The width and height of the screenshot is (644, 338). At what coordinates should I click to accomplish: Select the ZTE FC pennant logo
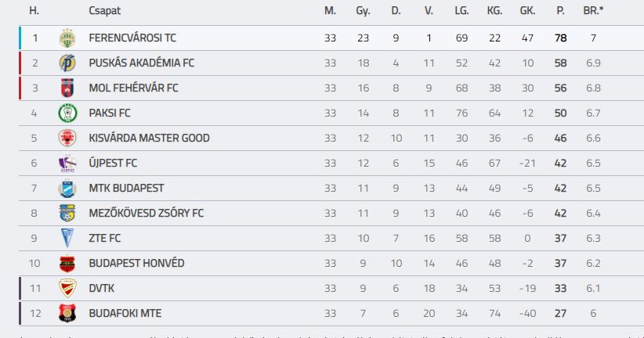[67, 239]
